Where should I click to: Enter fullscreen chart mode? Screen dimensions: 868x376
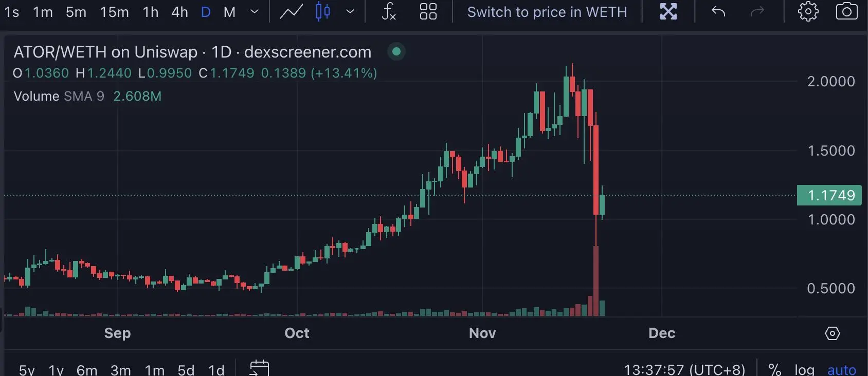(x=668, y=11)
